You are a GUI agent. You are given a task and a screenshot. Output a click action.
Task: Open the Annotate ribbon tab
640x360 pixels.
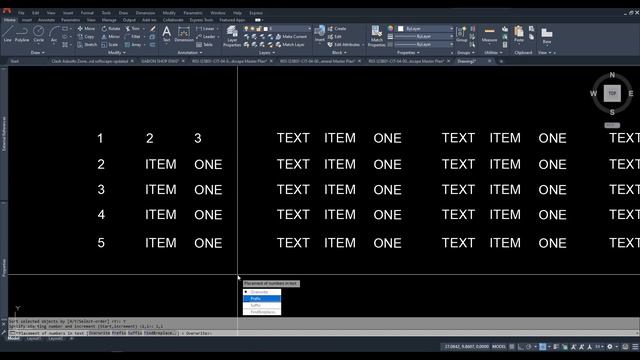pyautogui.click(x=46, y=20)
